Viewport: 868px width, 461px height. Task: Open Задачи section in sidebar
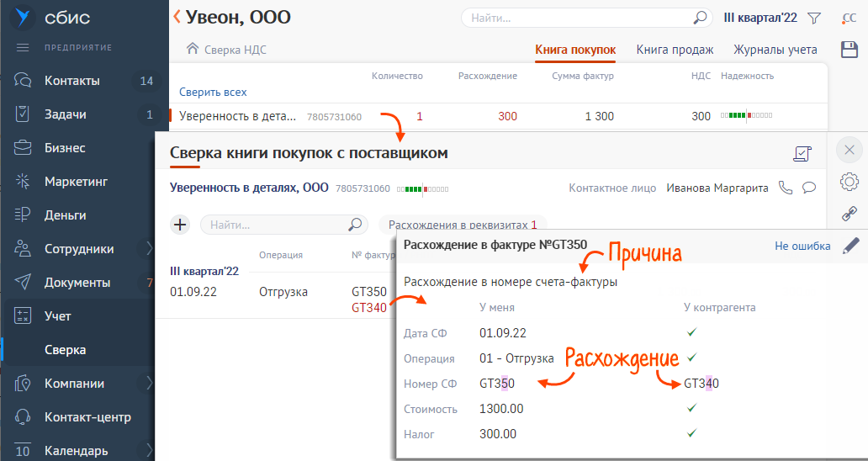tap(66, 114)
